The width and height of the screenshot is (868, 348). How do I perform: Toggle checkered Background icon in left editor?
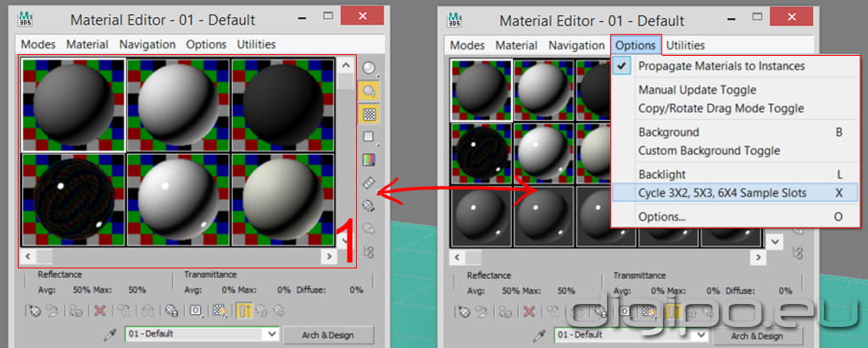pos(369,113)
